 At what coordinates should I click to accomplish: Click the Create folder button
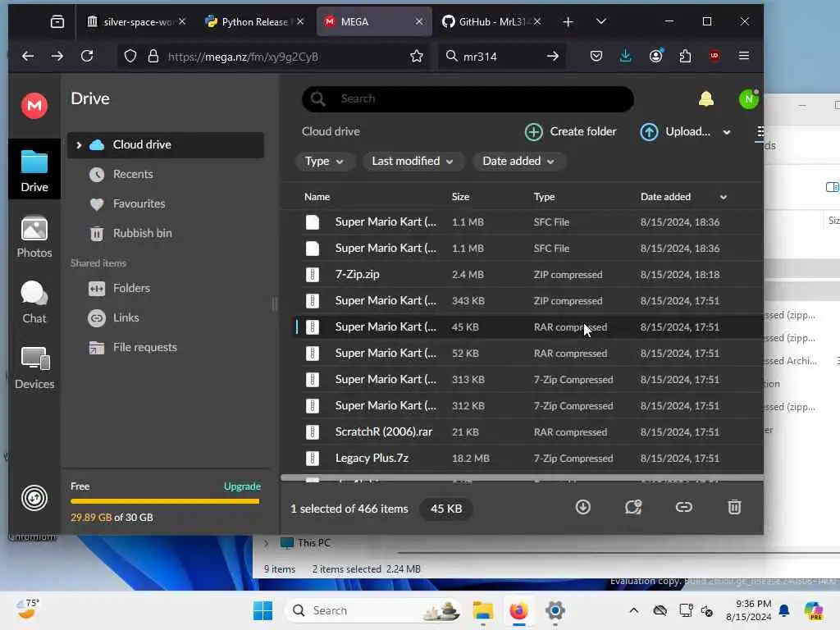[x=571, y=132]
